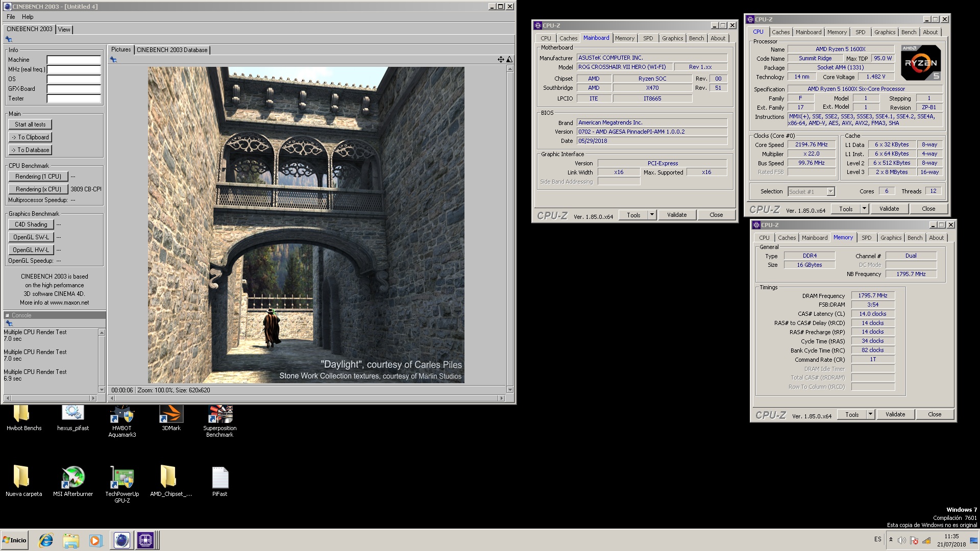980x551 pixels.
Task: Open the Help menu in CINEBENCH
Action: pos(28,17)
